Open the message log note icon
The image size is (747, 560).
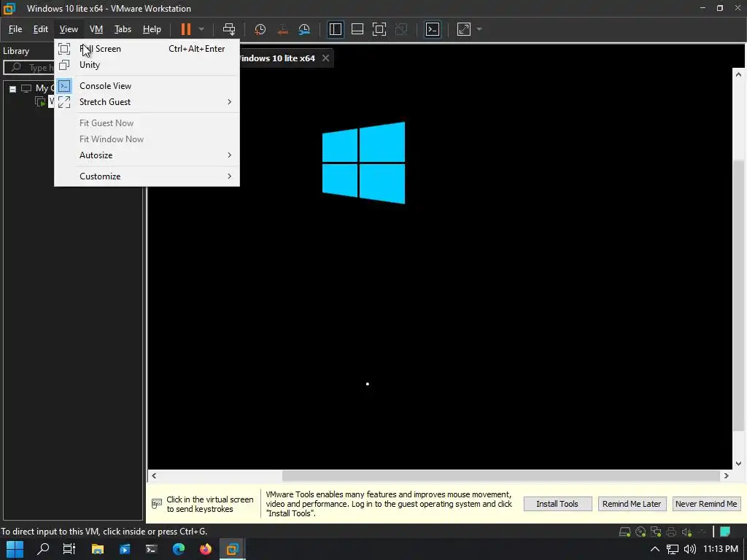point(725,532)
